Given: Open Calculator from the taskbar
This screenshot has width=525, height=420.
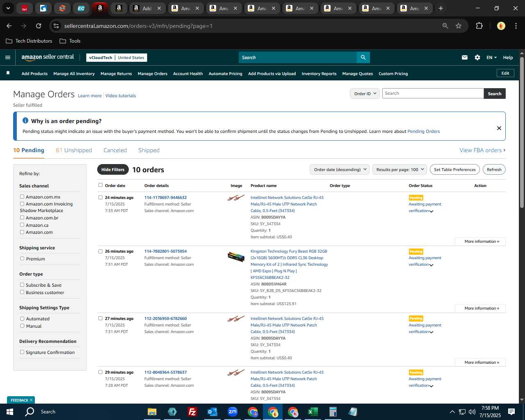Looking at the screenshot, I should click(x=333, y=412).
